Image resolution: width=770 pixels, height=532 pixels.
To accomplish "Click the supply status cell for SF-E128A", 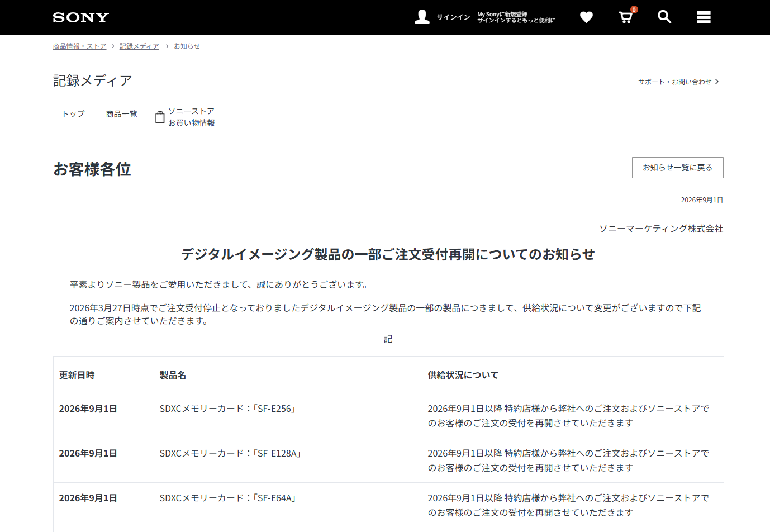I will 573,460.
